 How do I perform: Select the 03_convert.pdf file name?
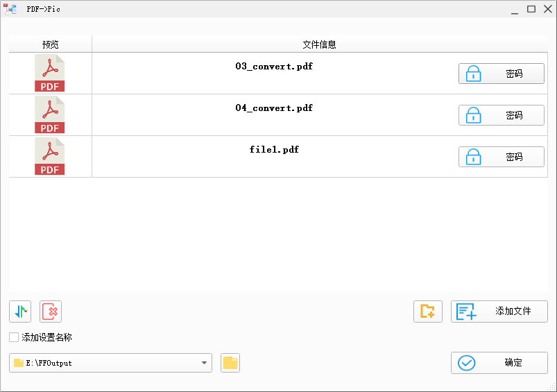(x=274, y=67)
